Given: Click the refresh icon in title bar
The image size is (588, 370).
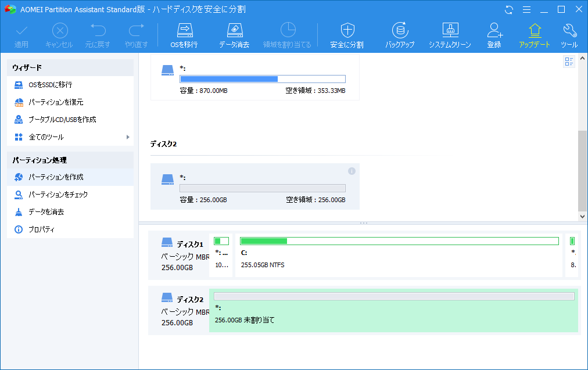Looking at the screenshot, I should 509,10.
